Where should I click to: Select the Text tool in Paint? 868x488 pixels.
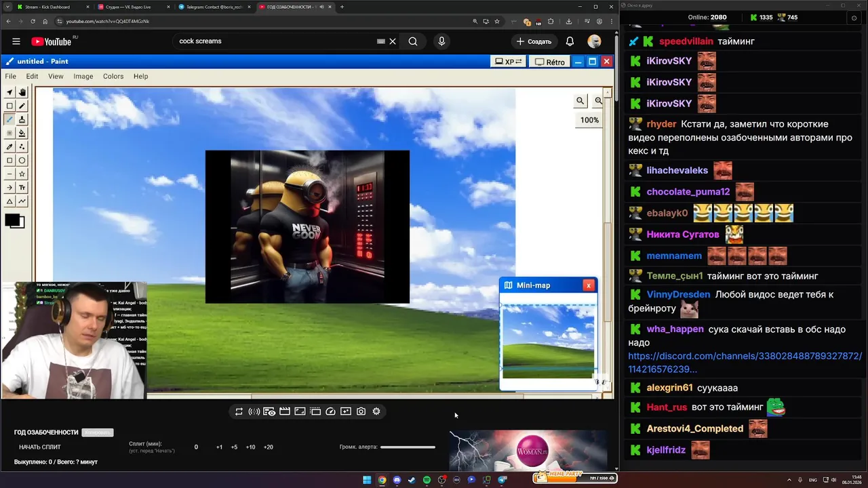coord(22,188)
